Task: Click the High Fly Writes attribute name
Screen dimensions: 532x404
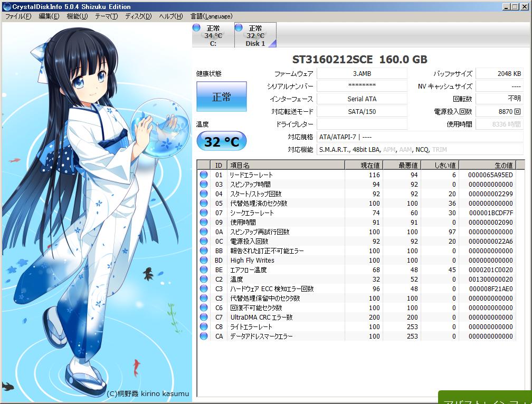Action: tap(252, 261)
